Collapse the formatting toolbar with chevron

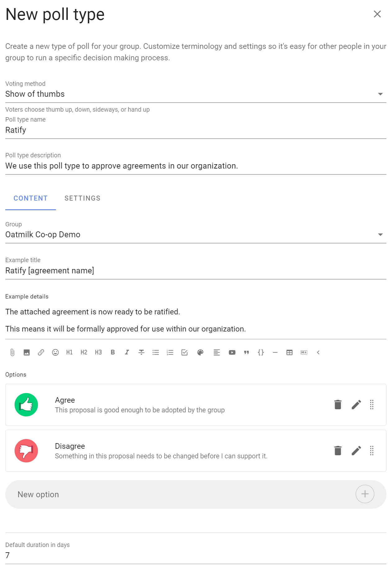click(x=318, y=352)
